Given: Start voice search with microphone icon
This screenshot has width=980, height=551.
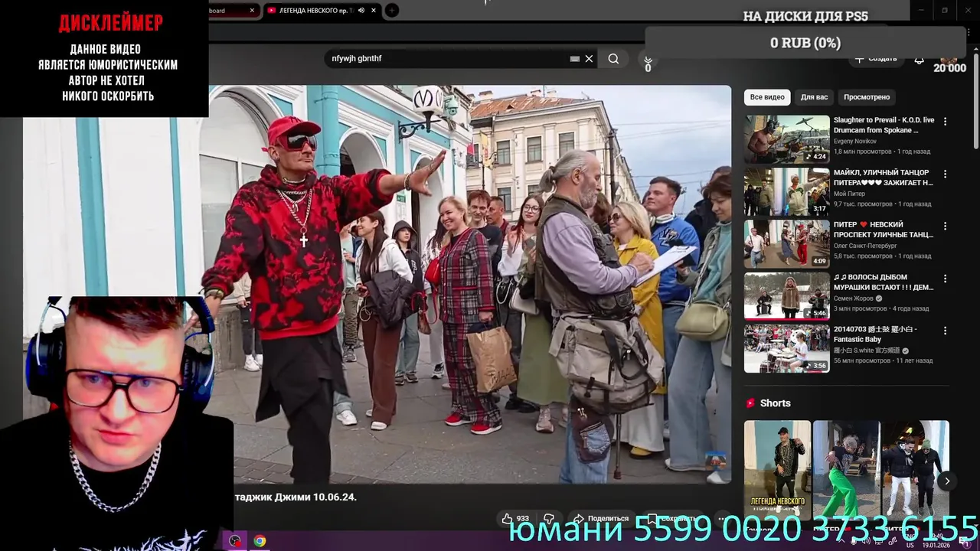Looking at the screenshot, I should 648,59.
